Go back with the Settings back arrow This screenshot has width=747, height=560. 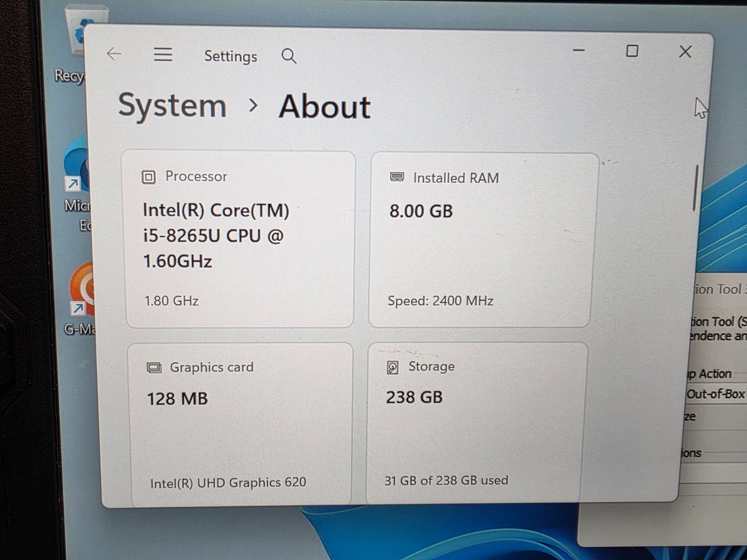pyautogui.click(x=114, y=54)
